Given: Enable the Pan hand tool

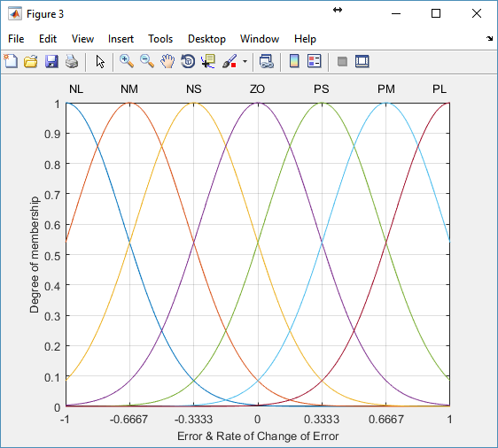Looking at the screenshot, I should pos(167,61).
